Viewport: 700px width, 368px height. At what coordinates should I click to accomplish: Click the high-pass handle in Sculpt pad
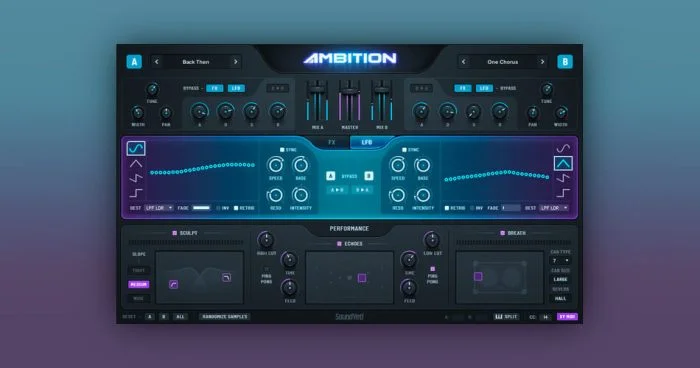click(174, 284)
